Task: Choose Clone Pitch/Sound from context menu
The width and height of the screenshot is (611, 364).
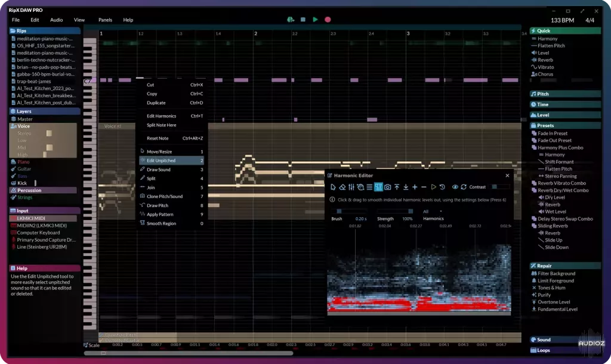Action: point(171,196)
